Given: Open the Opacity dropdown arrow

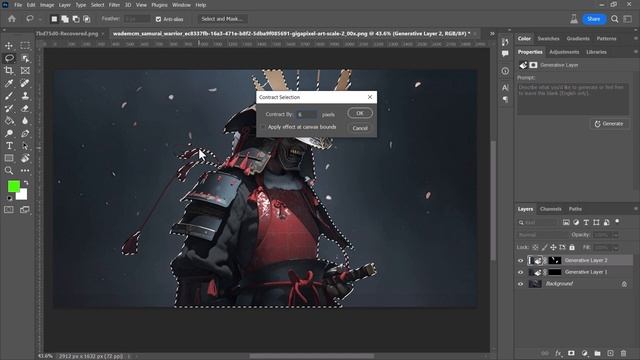Looking at the screenshot, I should (616, 235).
